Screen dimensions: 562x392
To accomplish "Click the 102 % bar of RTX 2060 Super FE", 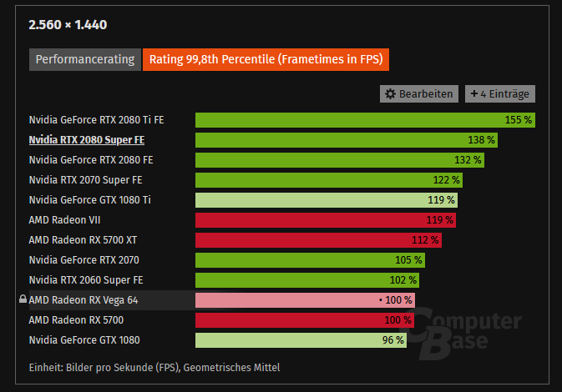I will 307,280.
